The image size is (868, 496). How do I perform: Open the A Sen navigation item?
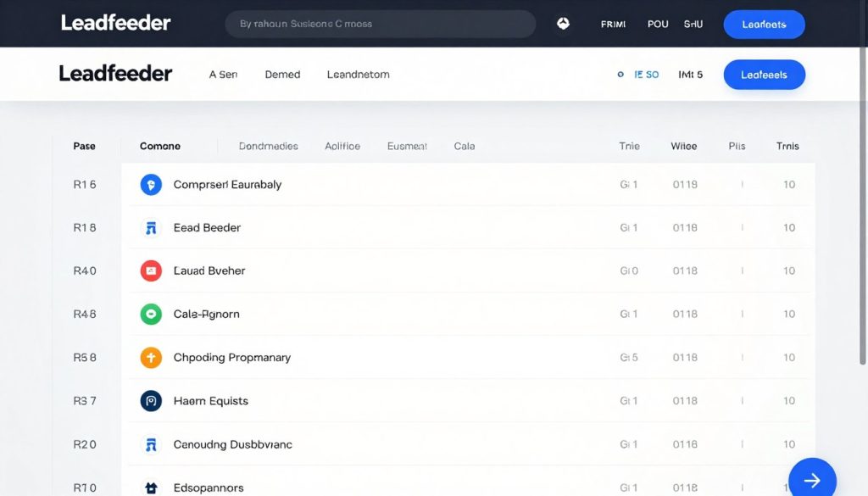tap(223, 74)
